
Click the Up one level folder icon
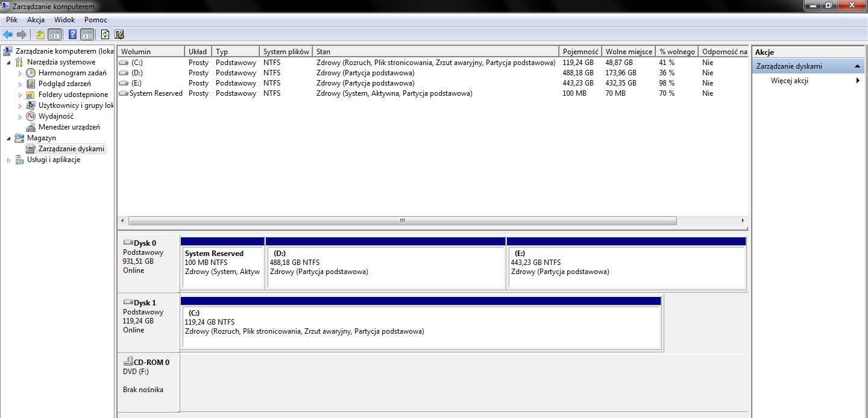point(40,34)
